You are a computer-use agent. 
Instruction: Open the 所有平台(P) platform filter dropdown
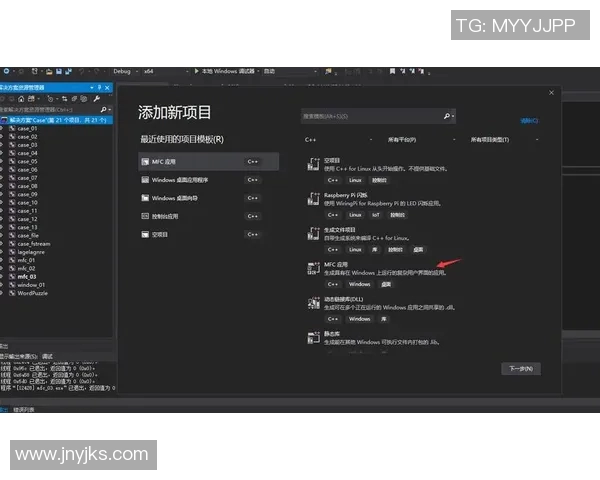coord(421,140)
